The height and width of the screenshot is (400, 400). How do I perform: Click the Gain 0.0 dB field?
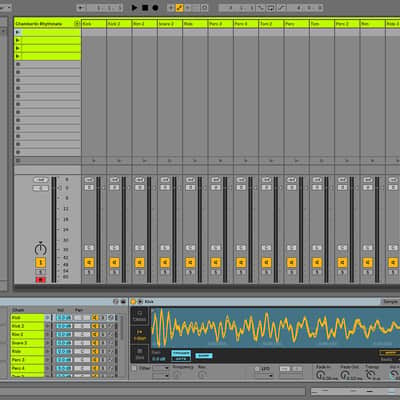159,359
